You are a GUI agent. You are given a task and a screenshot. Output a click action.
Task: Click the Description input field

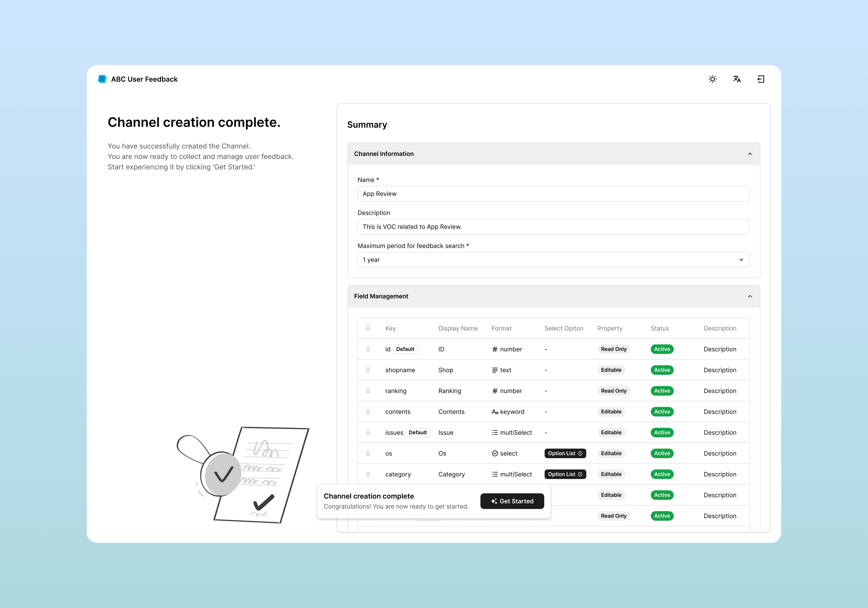[x=553, y=227]
